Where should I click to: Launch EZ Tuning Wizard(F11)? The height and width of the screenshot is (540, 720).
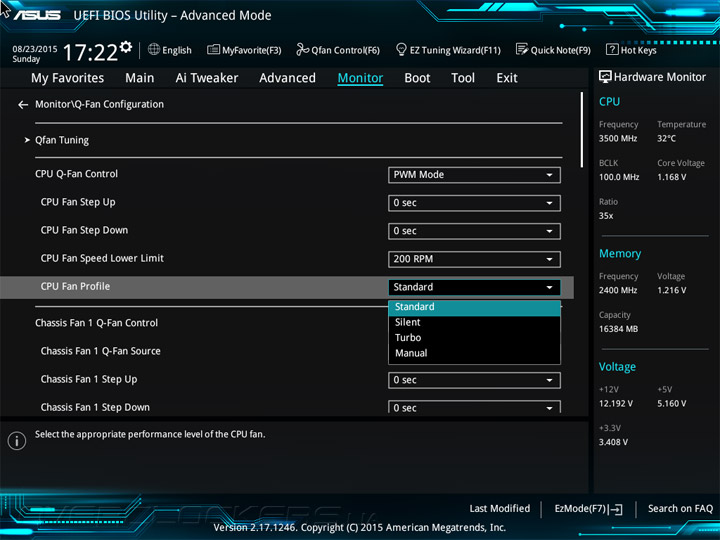tap(448, 50)
